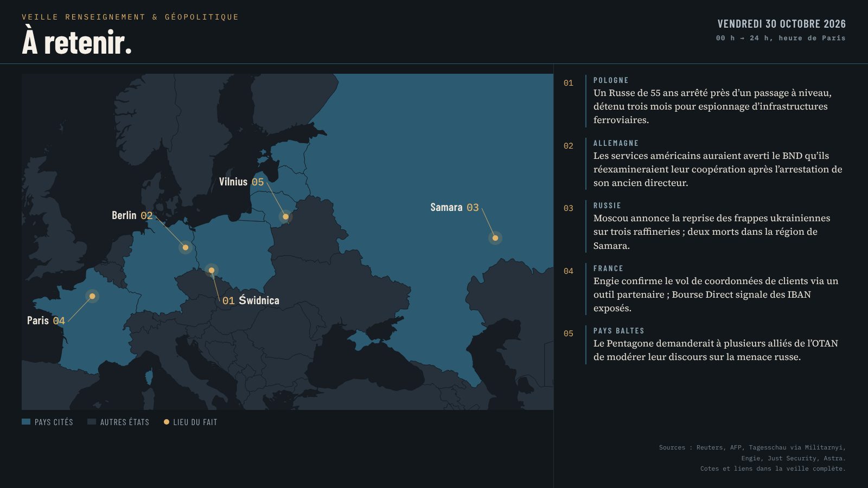Screen dimensions: 868x488
Task: Click the yellow 'Lieu du fait' legend dot
Action: pyautogui.click(x=167, y=422)
